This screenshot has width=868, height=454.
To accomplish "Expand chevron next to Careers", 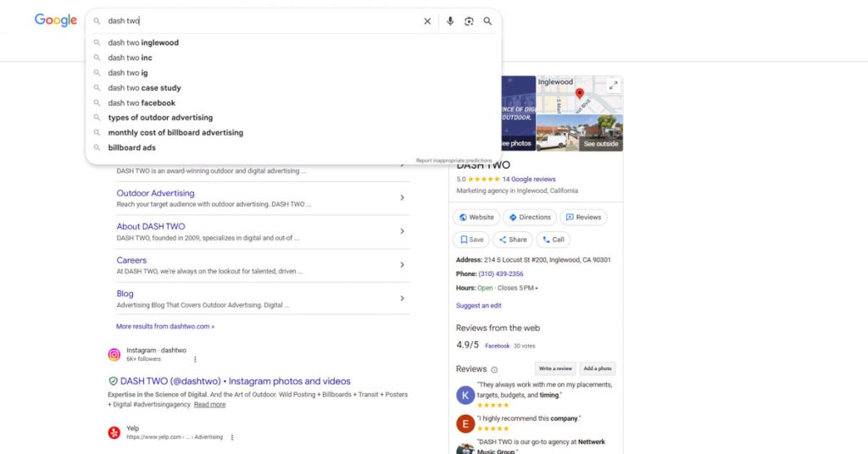I will point(403,265).
